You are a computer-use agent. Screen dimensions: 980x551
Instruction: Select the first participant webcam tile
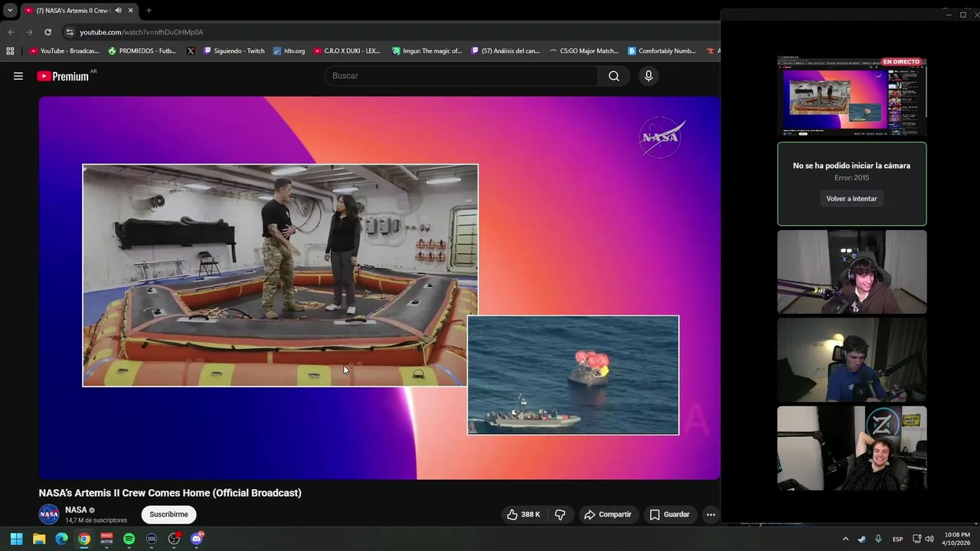click(x=851, y=272)
